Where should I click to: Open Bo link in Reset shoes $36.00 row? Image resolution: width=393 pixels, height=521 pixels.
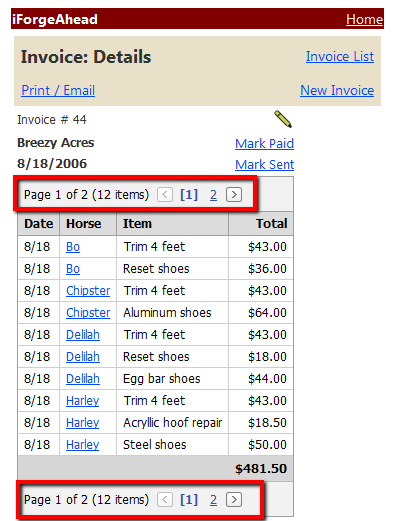pyautogui.click(x=73, y=269)
